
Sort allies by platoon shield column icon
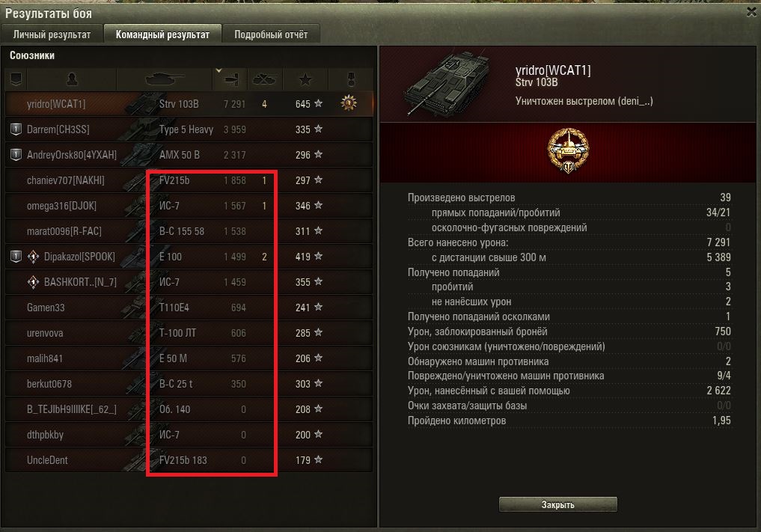coord(16,79)
